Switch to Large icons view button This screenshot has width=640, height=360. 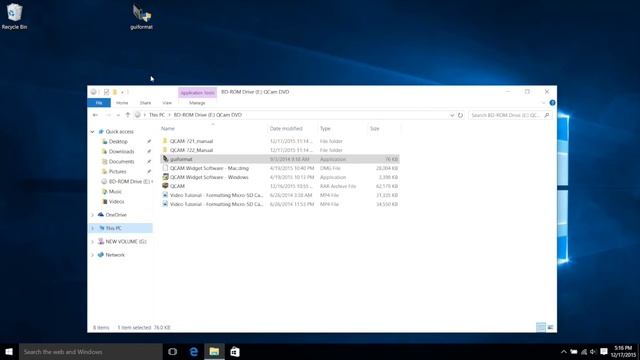[550, 327]
